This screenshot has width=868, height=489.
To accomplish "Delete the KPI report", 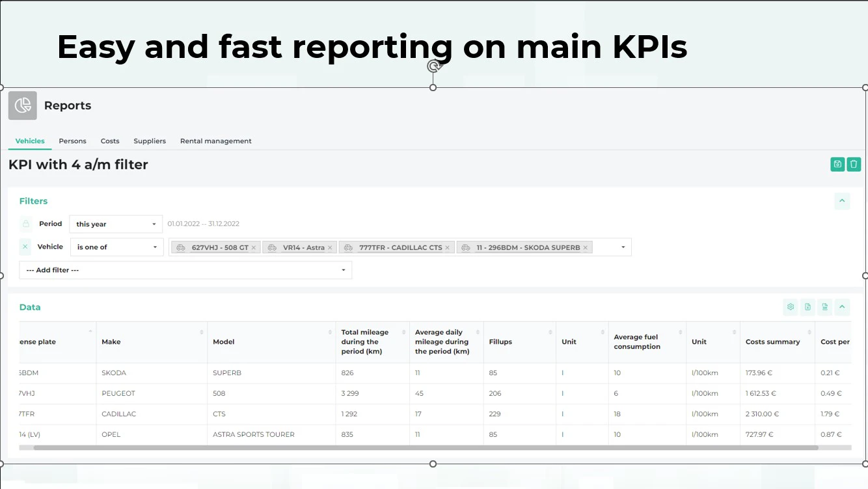I will [854, 164].
